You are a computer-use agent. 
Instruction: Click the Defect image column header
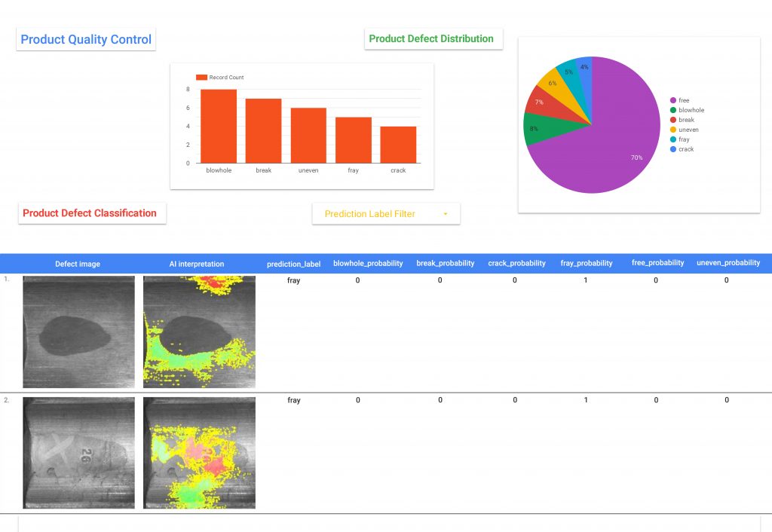(x=78, y=264)
